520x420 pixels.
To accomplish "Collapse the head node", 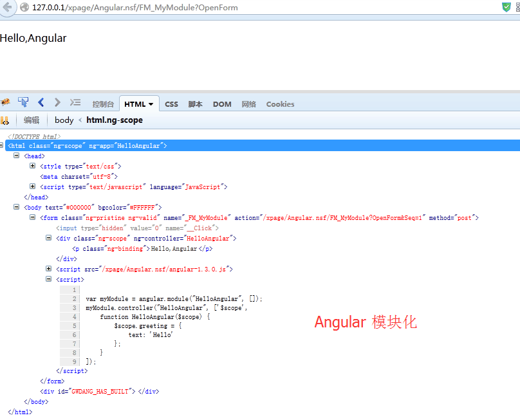I will [x=16, y=156].
